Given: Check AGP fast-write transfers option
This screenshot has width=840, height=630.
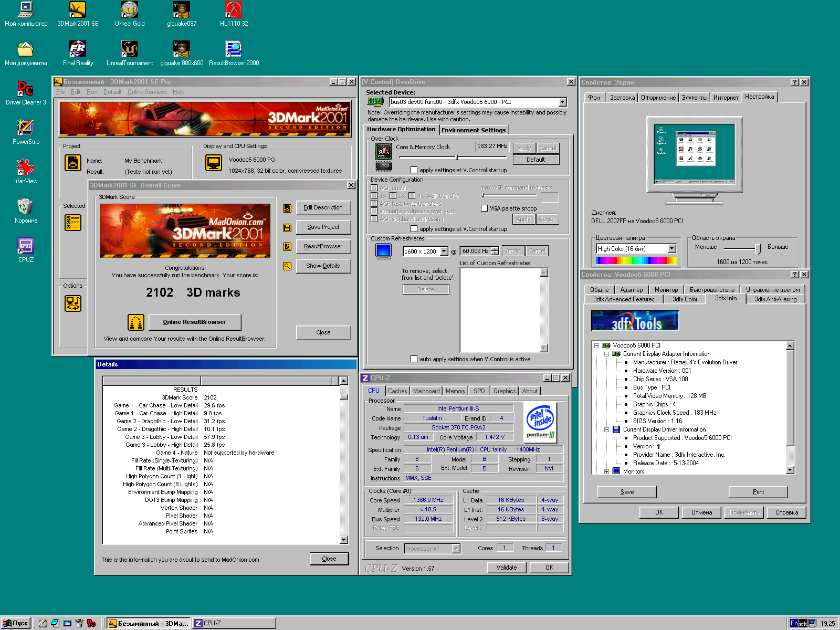Looking at the screenshot, I should 374,204.
